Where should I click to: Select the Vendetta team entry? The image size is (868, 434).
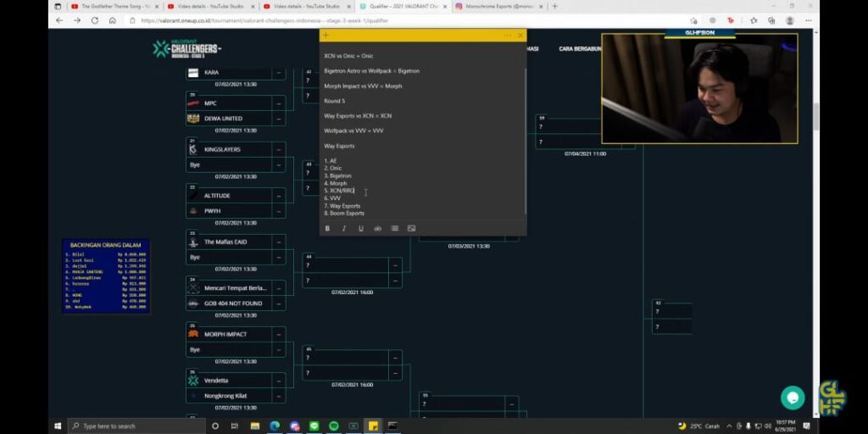coord(236,381)
